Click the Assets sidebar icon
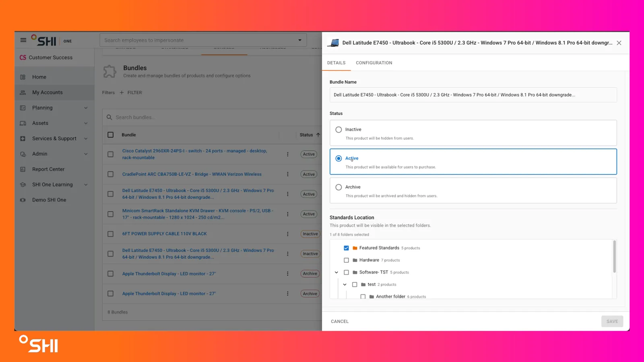Viewport: 644px width, 362px height. tap(23, 123)
